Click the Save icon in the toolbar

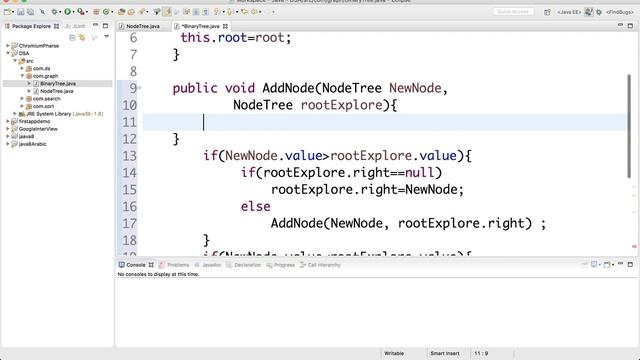tap(20, 12)
